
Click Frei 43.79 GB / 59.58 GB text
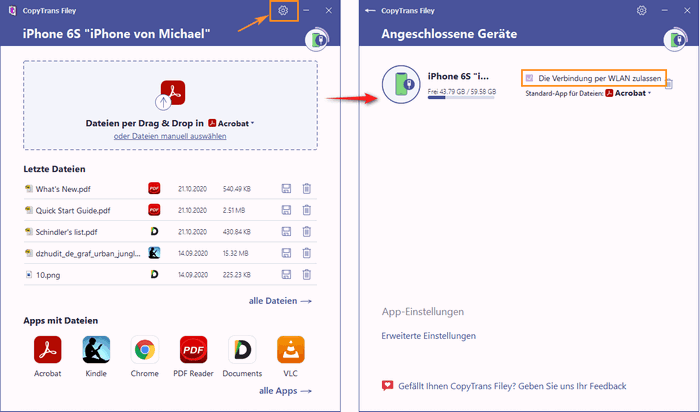tap(462, 92)
